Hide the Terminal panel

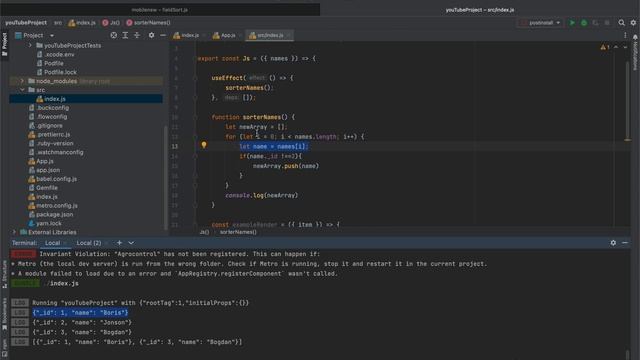[x=625, y=243]
